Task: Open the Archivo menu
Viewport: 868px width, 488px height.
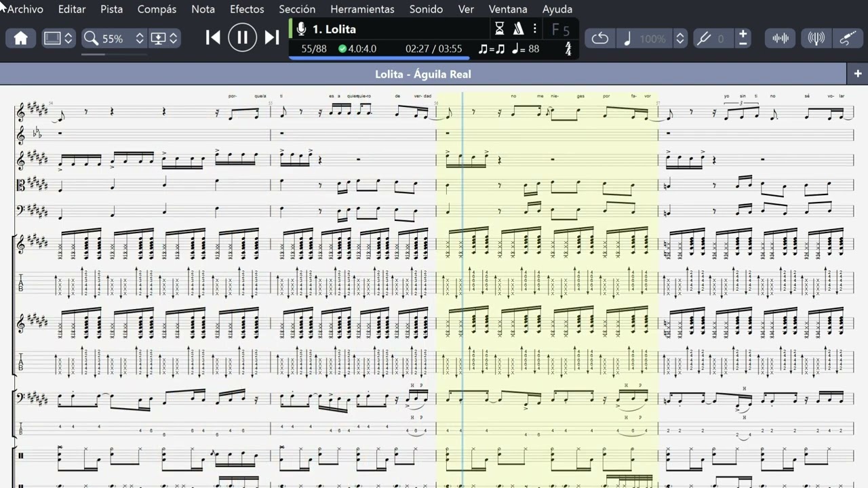Action: (25, 9)
